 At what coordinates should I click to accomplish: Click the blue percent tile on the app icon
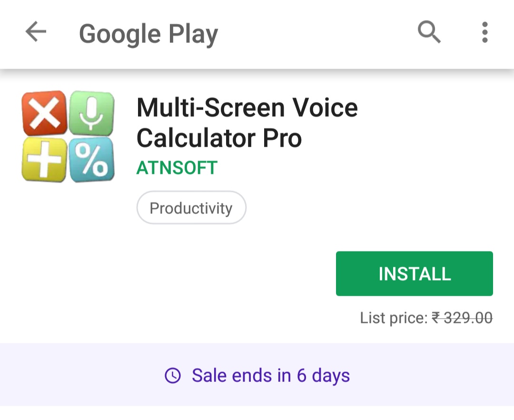click(x=92, y=160)
